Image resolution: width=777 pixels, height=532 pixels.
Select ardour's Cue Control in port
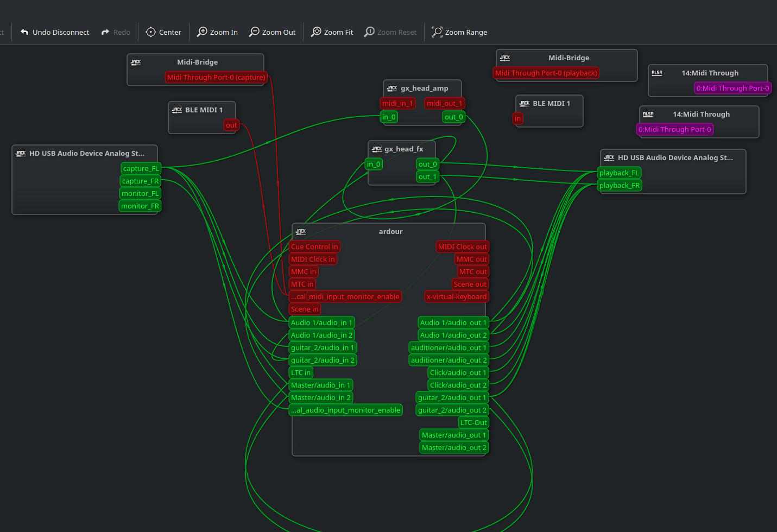[x=314, y=246]
